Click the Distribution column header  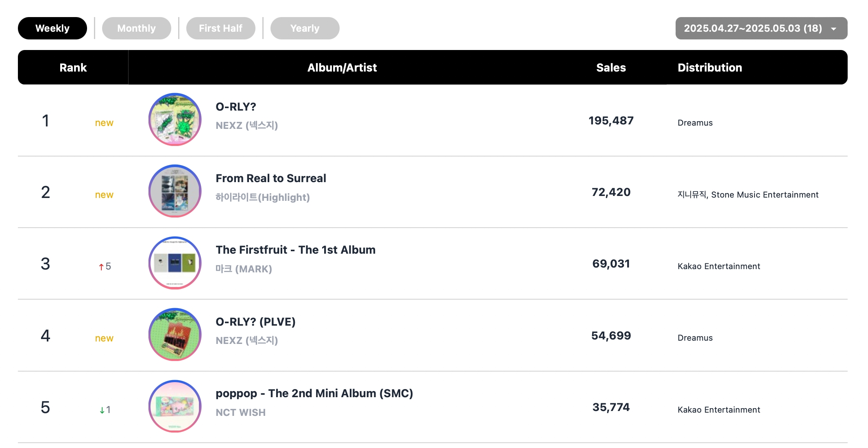(x=710, y=67)
